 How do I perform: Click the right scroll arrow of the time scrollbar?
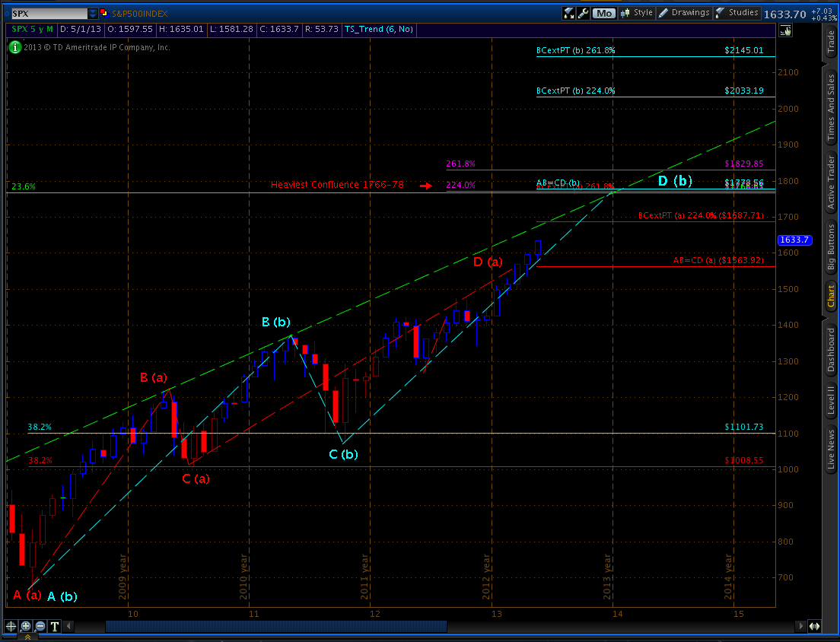click(801, 626)
